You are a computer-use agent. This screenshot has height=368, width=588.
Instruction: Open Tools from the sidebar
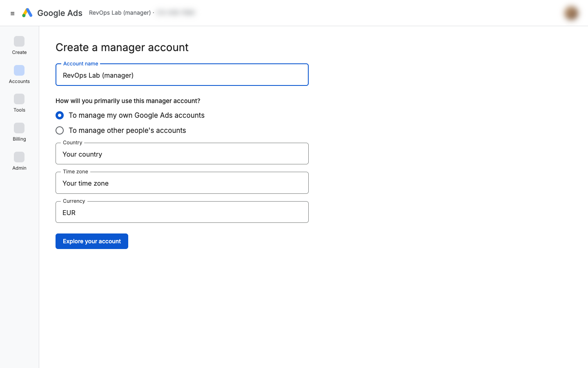tap(19, 103)
